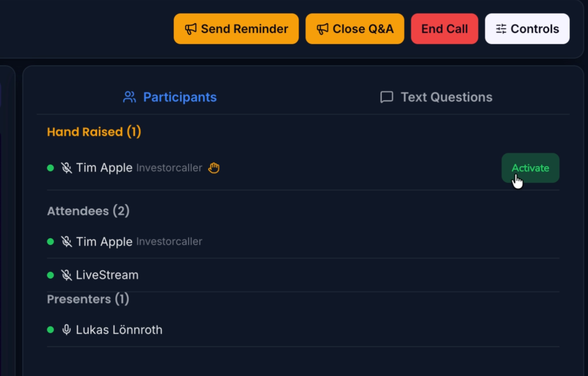
Task: Click the megaphone icon on Close Q&A
Action: [x=322, y=28]
